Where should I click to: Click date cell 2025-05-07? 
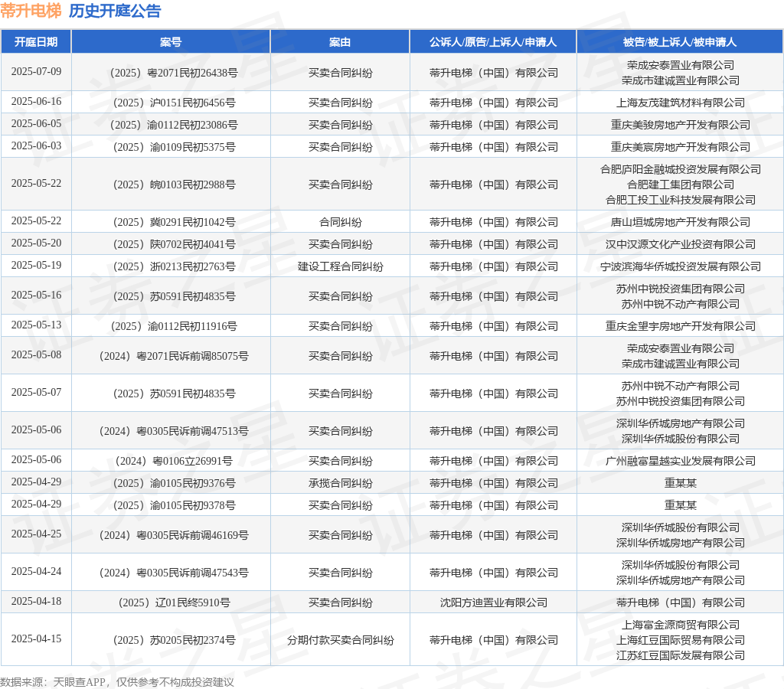[36, 393]
